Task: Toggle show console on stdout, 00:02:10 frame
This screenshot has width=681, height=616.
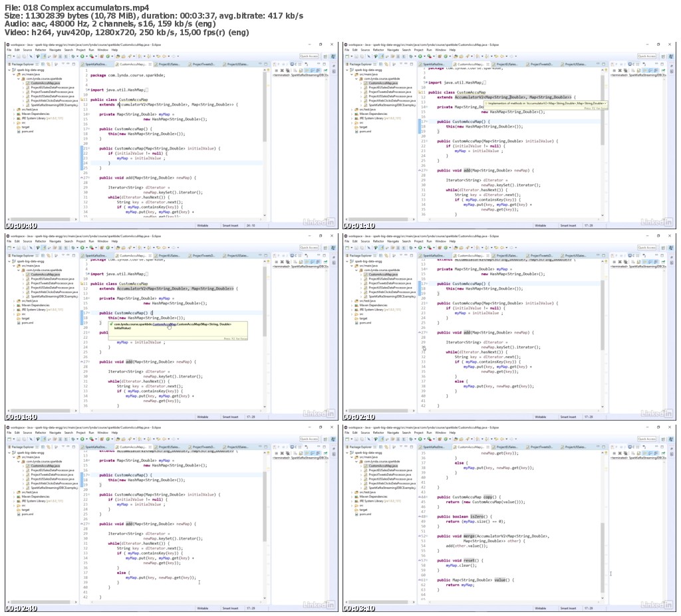Action: click(x=650, y=262)
